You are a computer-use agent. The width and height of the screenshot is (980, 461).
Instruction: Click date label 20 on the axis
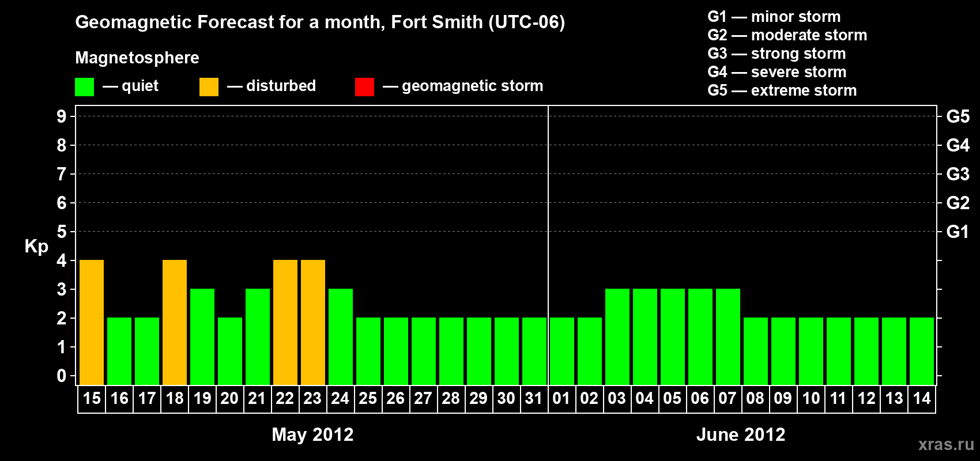click(229, 399)
